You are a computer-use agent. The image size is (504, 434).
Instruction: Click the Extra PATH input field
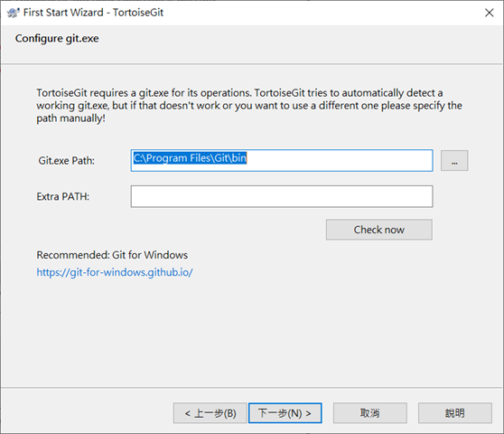point(282,196)
